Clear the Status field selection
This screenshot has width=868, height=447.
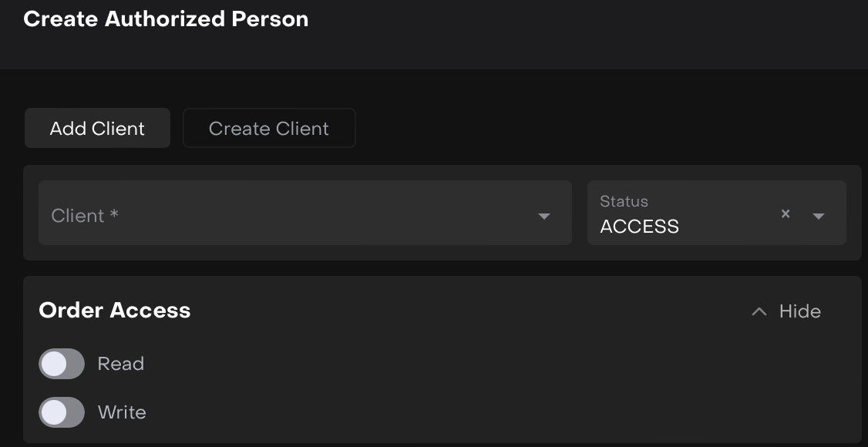(x=786, y=213)
